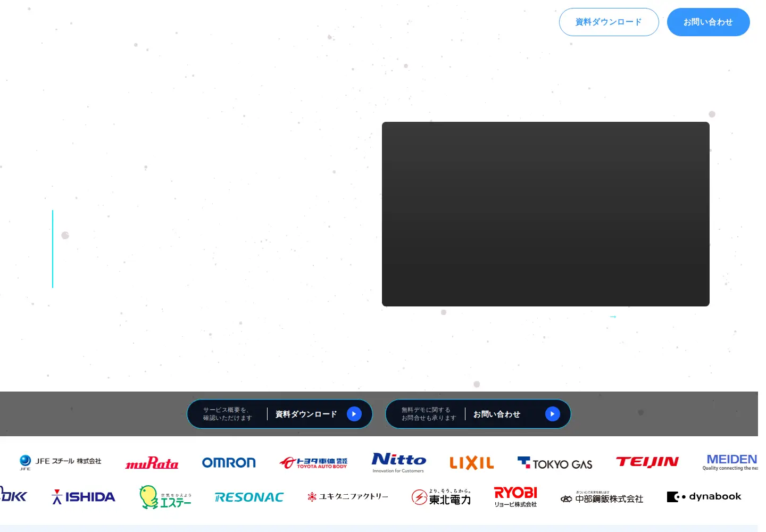Open the 資料ダウンロード banner in the dark bar
Image resolution: width=766 pixels, height=532 pixels.
click(x=280, y=414)
